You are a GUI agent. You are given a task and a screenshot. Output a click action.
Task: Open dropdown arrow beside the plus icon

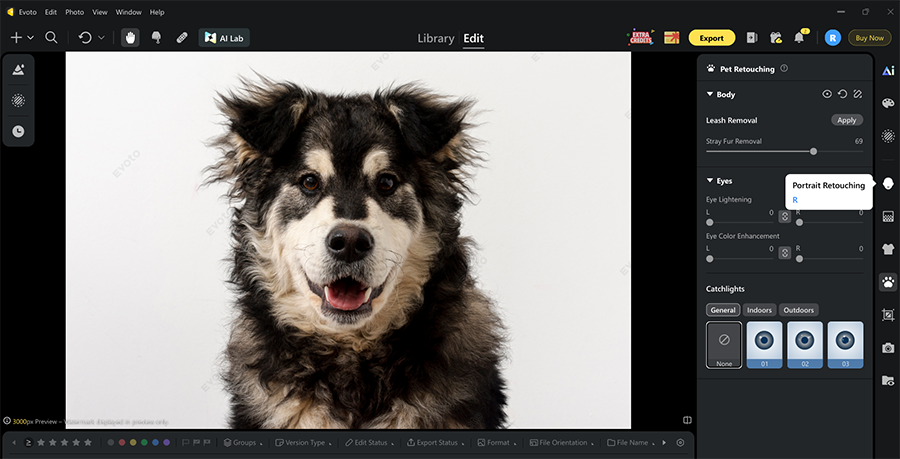point(30,38)
